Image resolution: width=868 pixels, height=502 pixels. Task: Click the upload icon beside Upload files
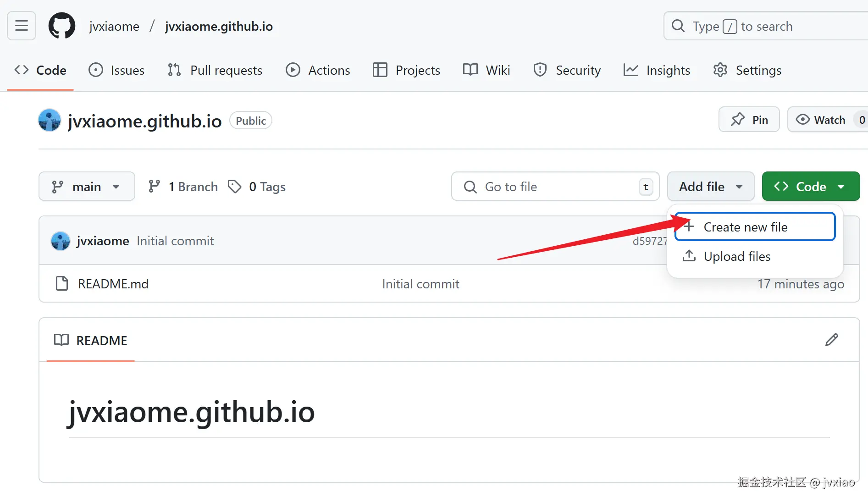coord(689,256)
